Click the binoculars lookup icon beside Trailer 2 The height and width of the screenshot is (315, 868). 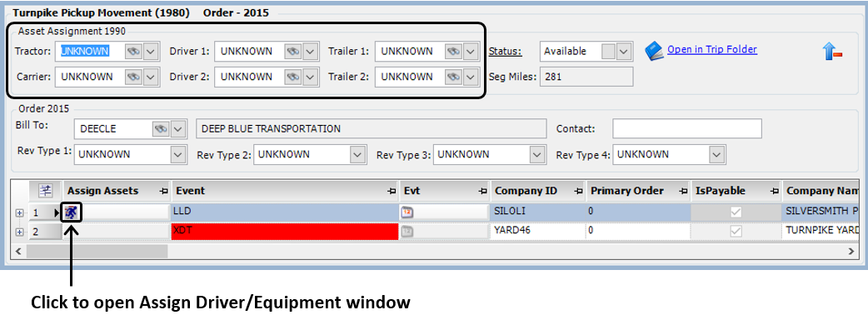coord(453,77)
